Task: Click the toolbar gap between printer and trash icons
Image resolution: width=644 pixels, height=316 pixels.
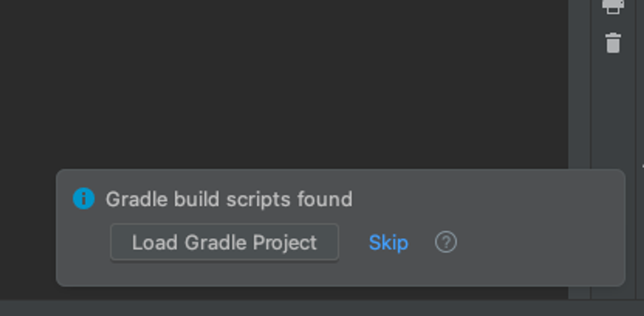Action: pos(613,24)
